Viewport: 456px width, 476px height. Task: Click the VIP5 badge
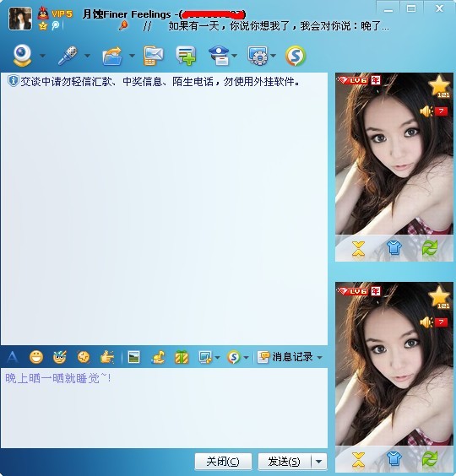(62, 14)
